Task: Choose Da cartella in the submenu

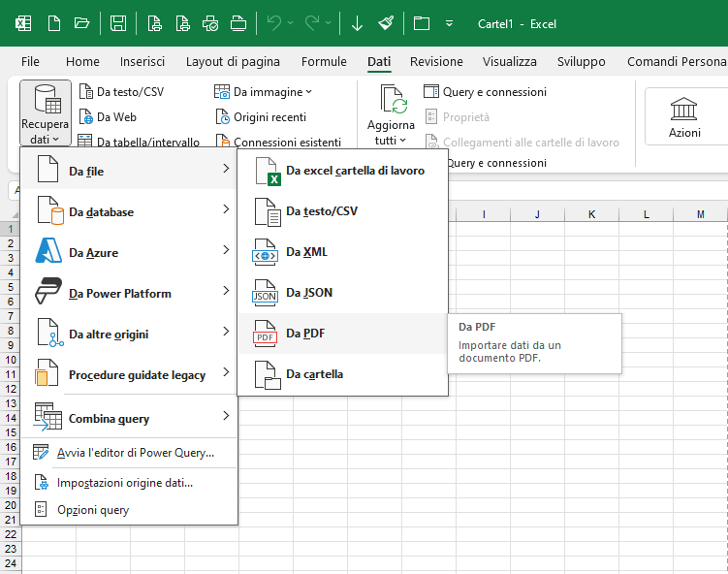Action: [343, 374]
